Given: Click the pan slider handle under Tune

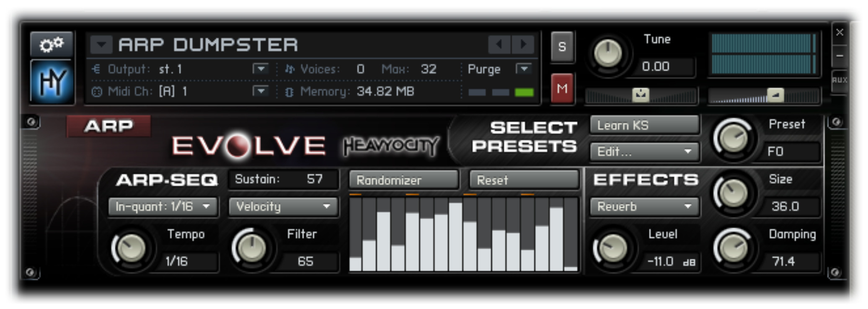Looking at the screenshot, I should click(x=641, y=95).
